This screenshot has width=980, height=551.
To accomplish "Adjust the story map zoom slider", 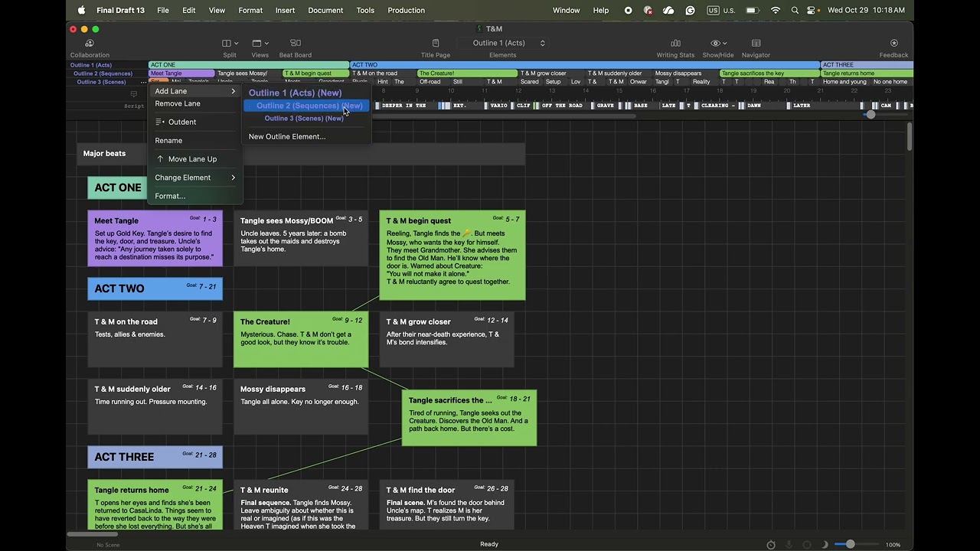I will point(871,115).
